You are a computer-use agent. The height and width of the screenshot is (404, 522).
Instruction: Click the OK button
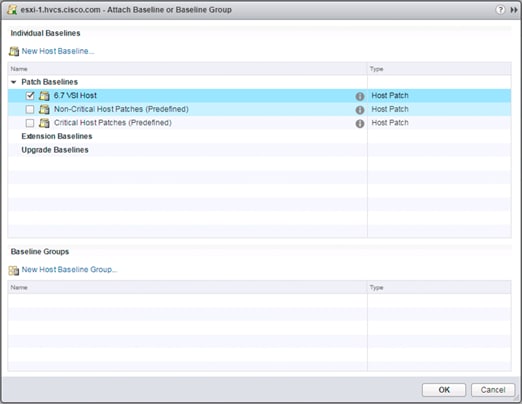[x=444, y=390]
